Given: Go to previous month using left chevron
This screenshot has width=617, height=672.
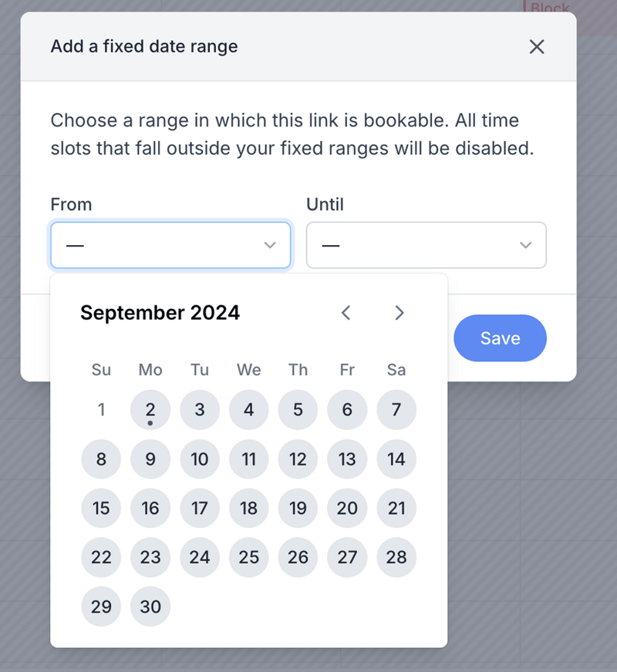Looking at the screenshot, I should 346,313.
